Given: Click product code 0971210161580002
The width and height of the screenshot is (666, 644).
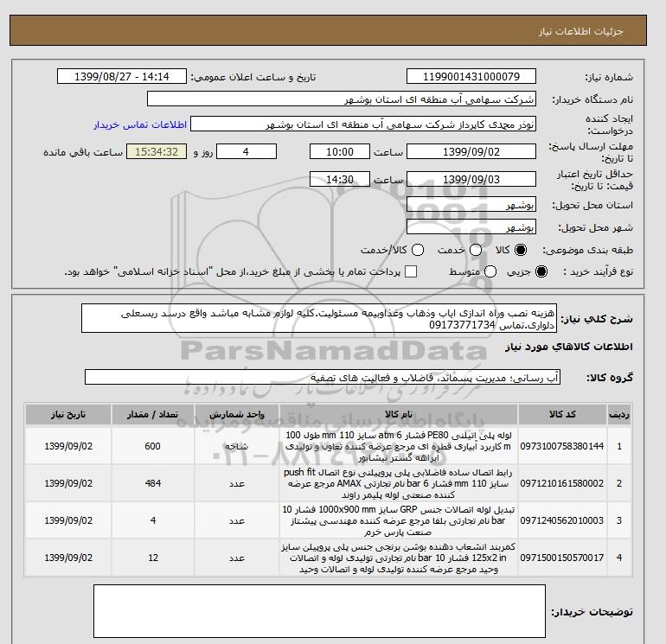Looking at the screenshot, I should tap(562, 483).
